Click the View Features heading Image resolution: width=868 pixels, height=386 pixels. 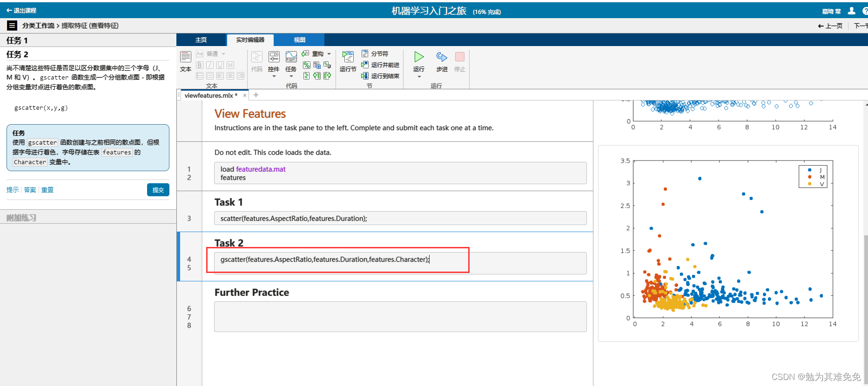click(x=250, y=114)
